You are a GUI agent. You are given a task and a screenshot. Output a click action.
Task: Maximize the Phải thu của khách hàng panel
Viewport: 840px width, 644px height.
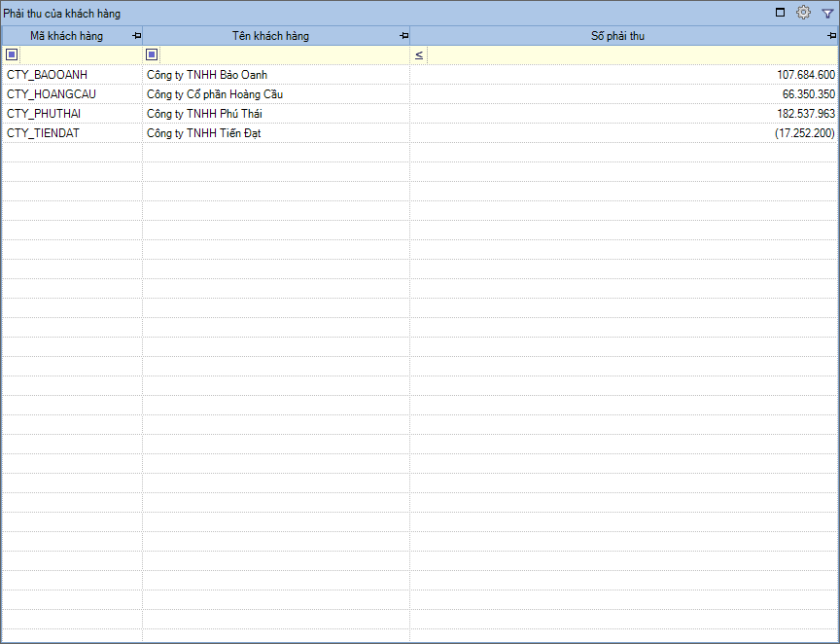tap(780, 13)
